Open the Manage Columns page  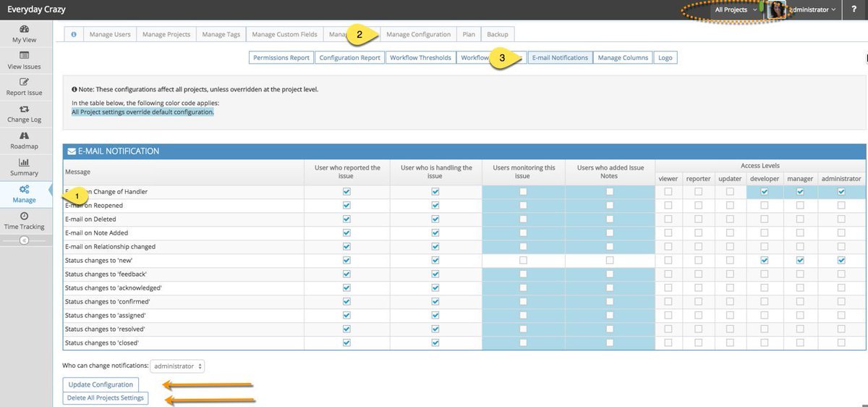[623, 57]
